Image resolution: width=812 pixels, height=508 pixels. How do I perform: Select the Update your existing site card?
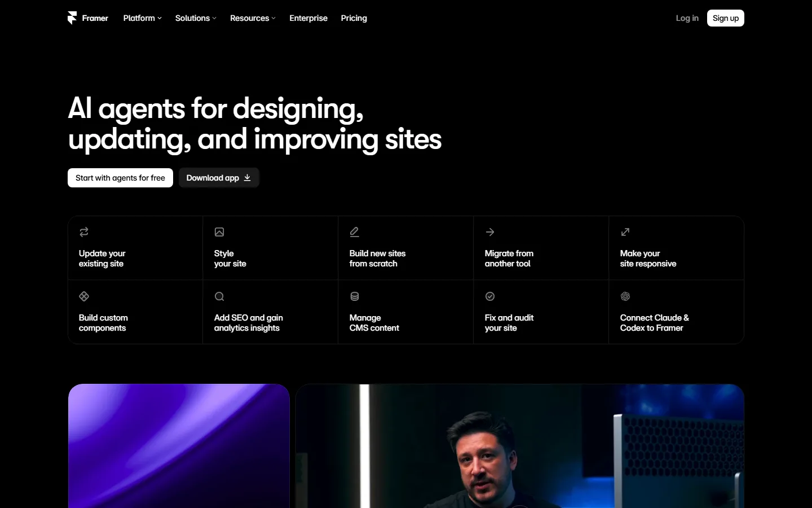point(135,248)
